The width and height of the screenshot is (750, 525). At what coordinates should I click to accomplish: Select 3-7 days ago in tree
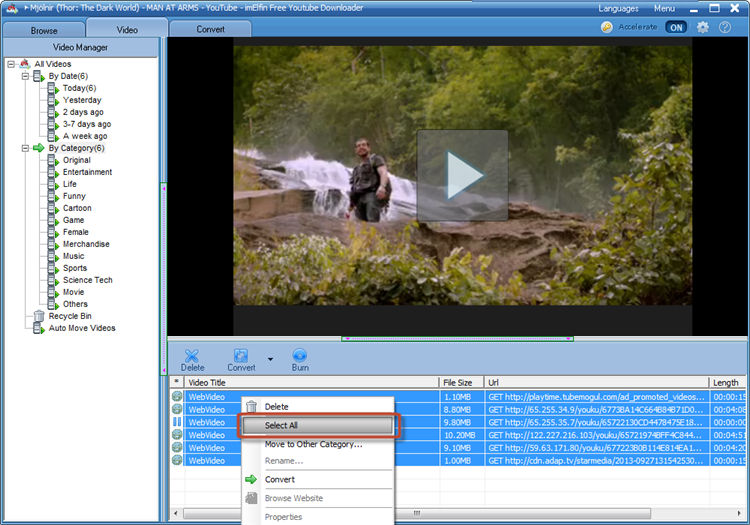pyautogui.click(x=87, y=124)
